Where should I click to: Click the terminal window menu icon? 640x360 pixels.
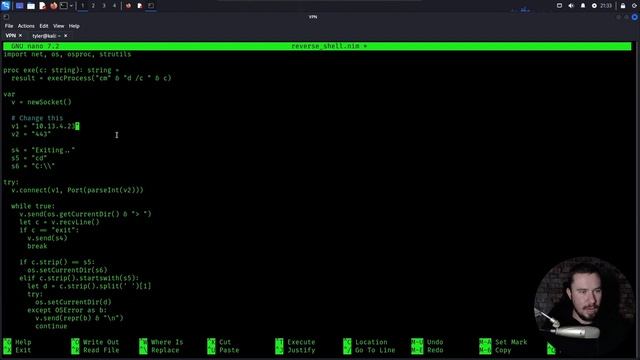click(x=6, y=17)
